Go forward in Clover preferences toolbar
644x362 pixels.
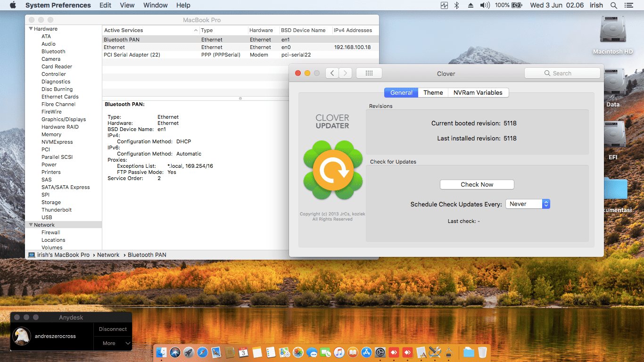click(346, 73)
